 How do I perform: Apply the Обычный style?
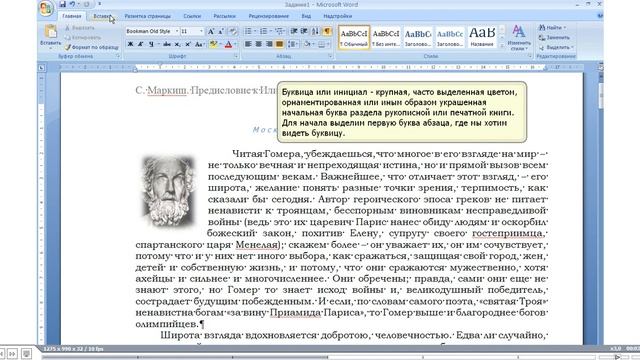354,37
